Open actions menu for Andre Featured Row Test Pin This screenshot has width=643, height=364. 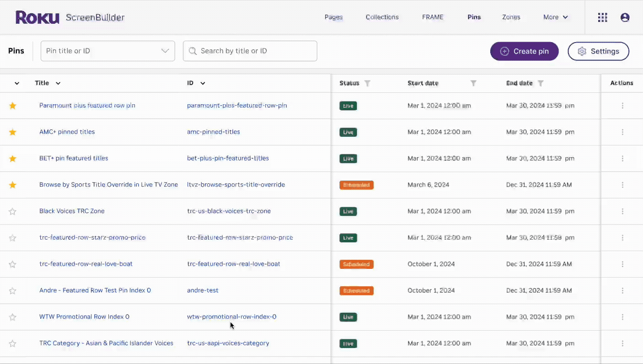pos(622,291)
